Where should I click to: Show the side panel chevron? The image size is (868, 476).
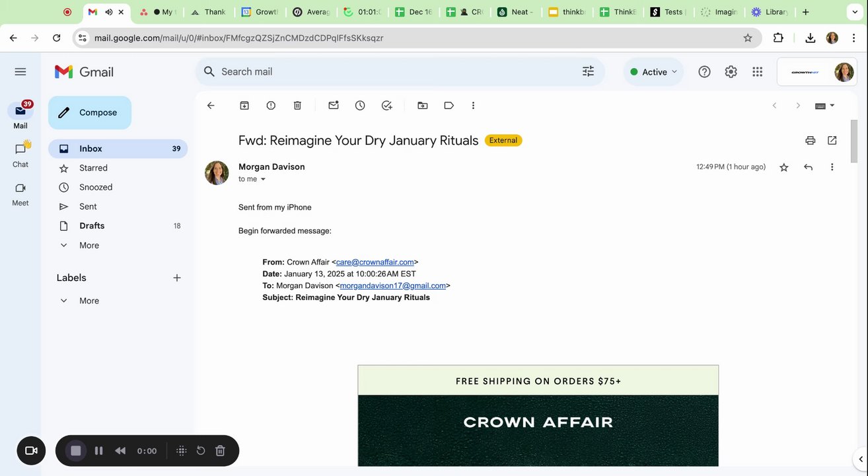pos(860,459)
